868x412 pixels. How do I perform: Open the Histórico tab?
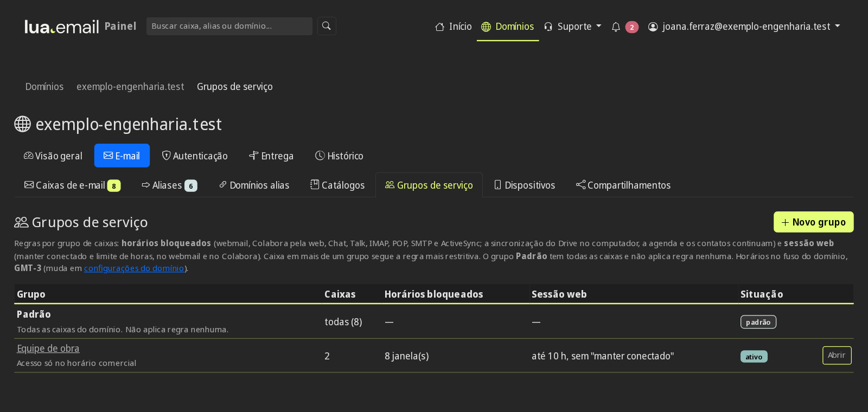point(340,156)
